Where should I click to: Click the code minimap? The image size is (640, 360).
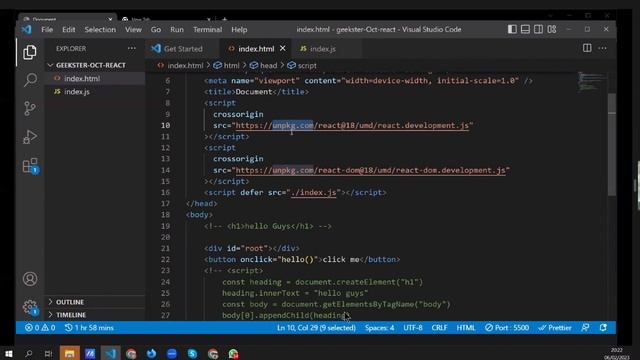click(591, 82)
